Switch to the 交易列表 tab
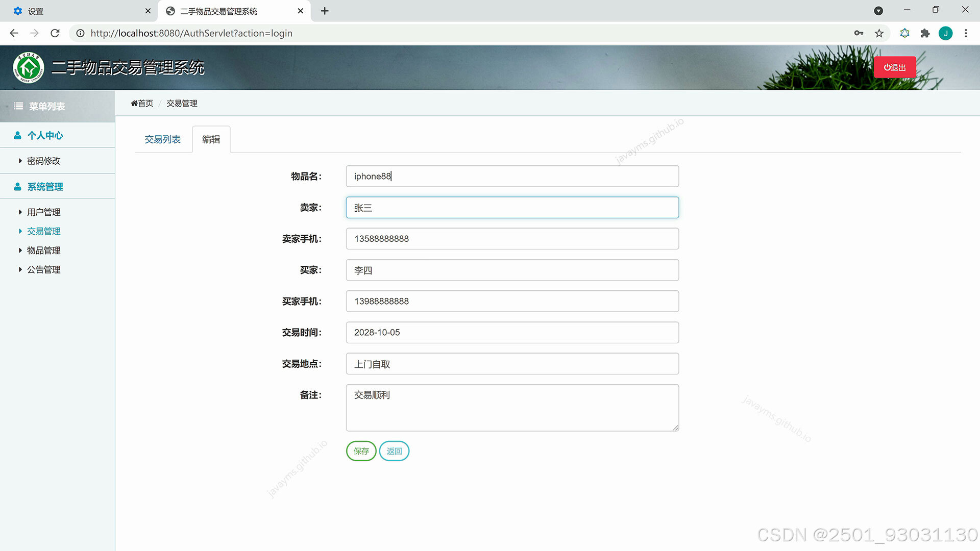The image size is (980, 551). (x=162, y=139)
